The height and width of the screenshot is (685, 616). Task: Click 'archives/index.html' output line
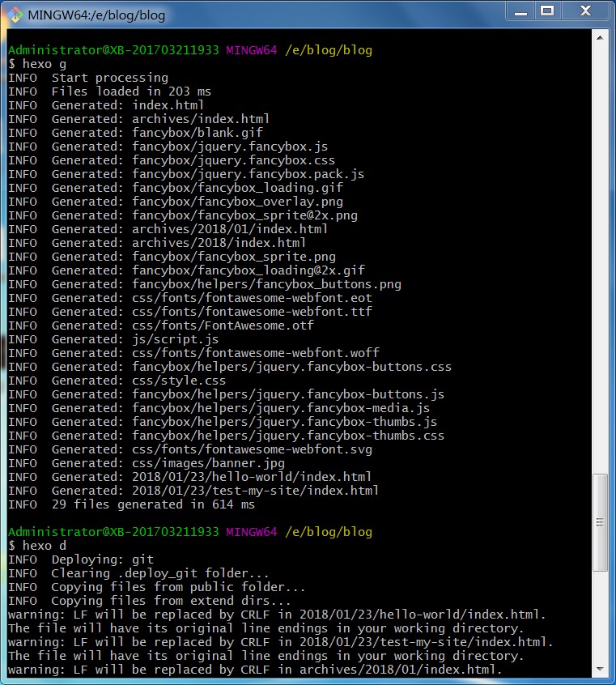point(139,119)
